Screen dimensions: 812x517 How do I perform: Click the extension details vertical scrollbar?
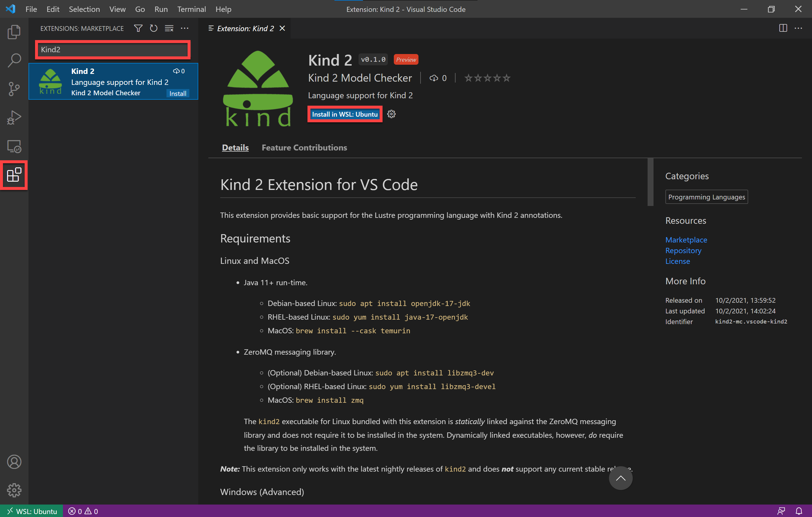click(x=650, y=182)
